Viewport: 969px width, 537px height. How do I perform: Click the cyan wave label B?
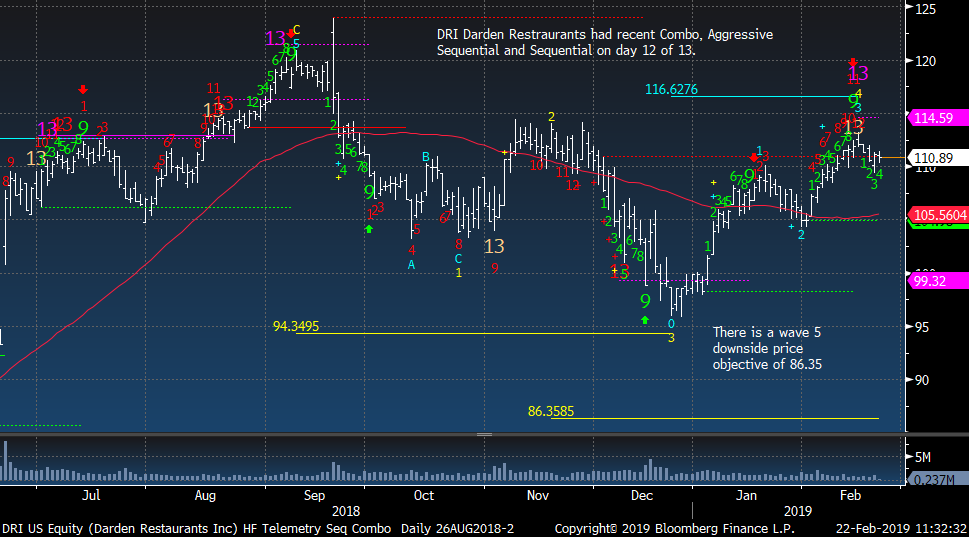426,157
